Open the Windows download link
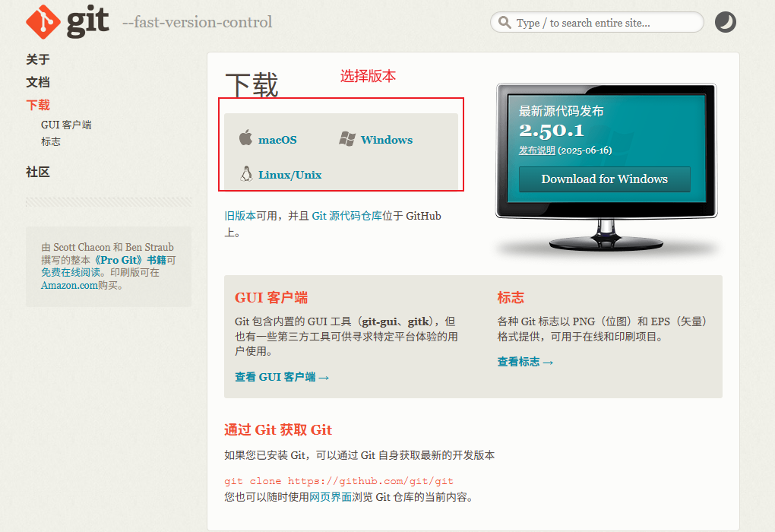The image size is (775, 532). pos(387,140)
